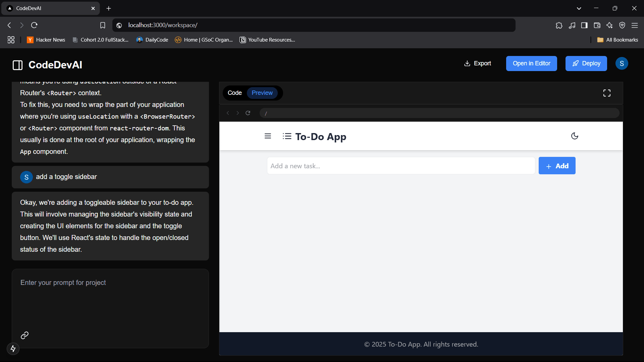Click the project prompt text area
The width and height of the screenshot is (644, 362).
(110, 302)
